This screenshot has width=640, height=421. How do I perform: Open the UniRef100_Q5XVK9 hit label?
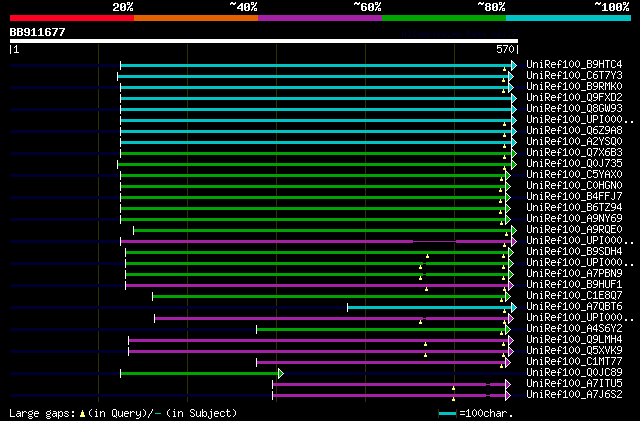point(574,350)
